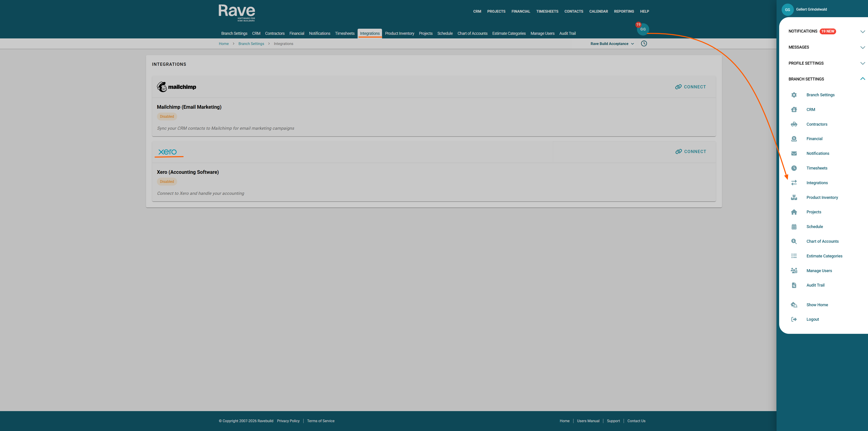Click the Branch Settings breadcrumb link
Screen dimensions: 868x431
point(251,44)
